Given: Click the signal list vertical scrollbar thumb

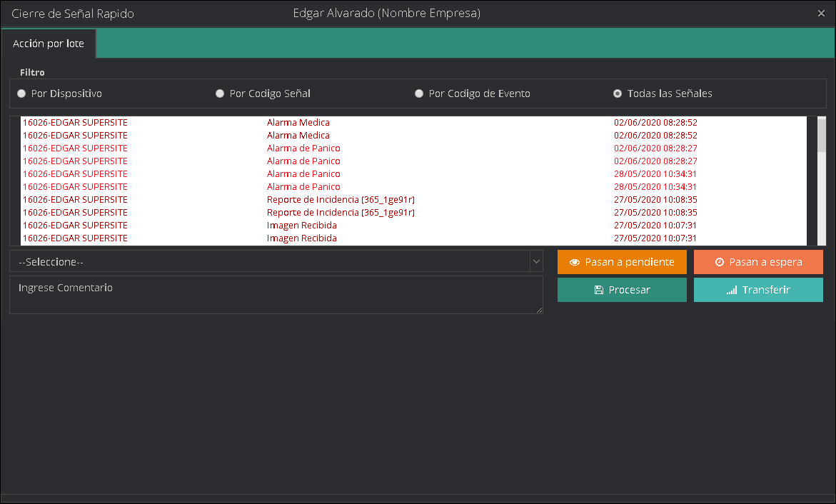Looking at the screenshot, I should pyautogui.click(x=821, y=135).
